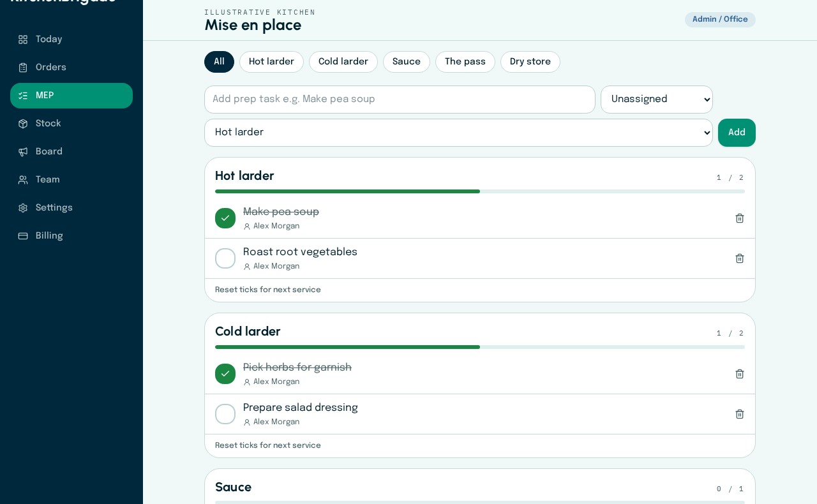Click the Billing card icon
This screenshot has width=817, height=504.
pyautogui.click(x=23, y=236)
